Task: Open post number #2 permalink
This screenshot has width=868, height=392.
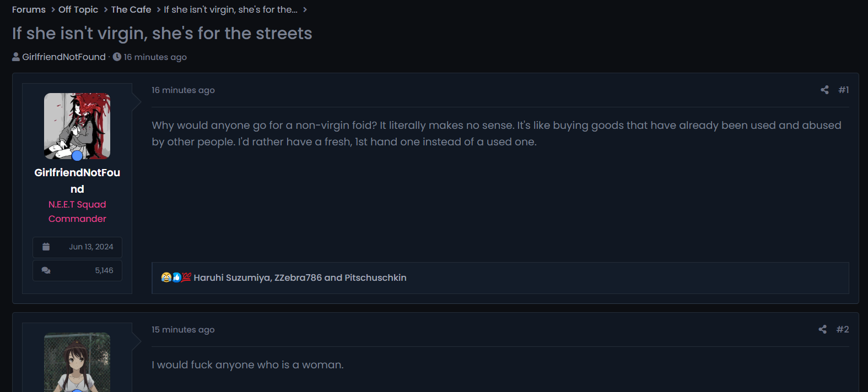Action: click(843, 329)
